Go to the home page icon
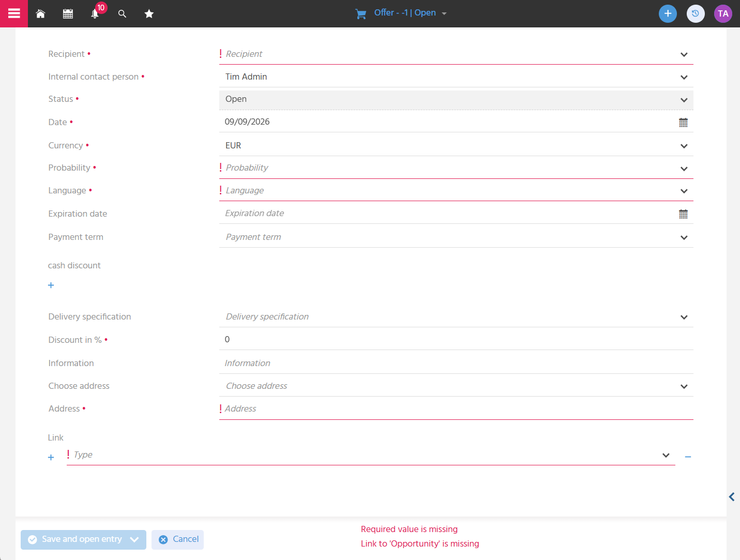The width and height of the screenshot is (740, 560). (40, 14)
